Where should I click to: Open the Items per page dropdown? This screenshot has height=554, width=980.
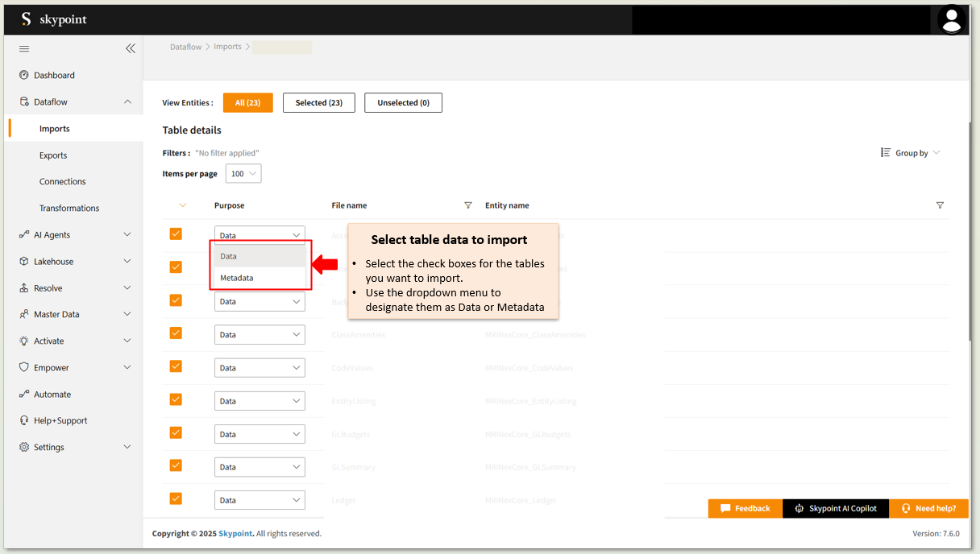tap(243, 174)
